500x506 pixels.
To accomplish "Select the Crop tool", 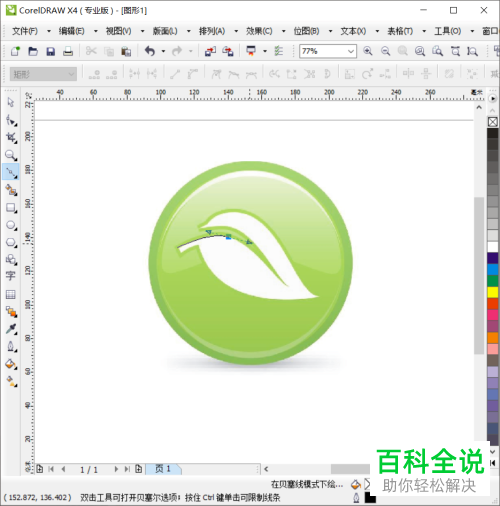I will 11,138.
